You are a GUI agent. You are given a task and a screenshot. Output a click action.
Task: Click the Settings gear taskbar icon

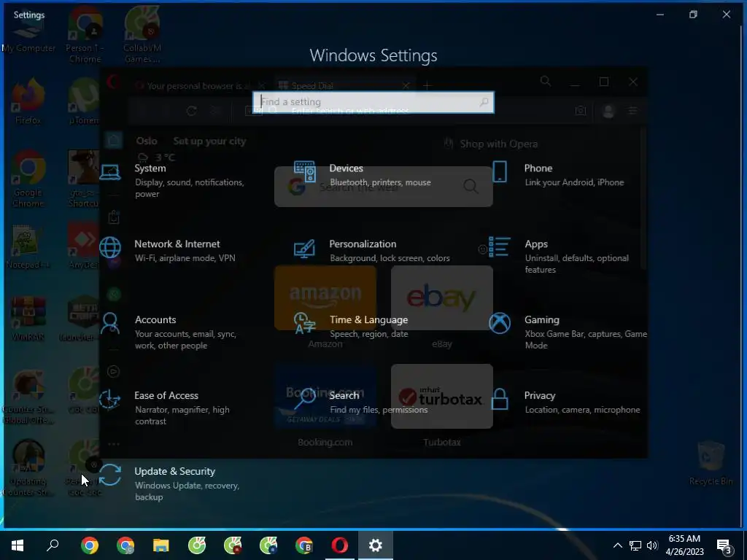pyautogui.click(x=376, y=545)
